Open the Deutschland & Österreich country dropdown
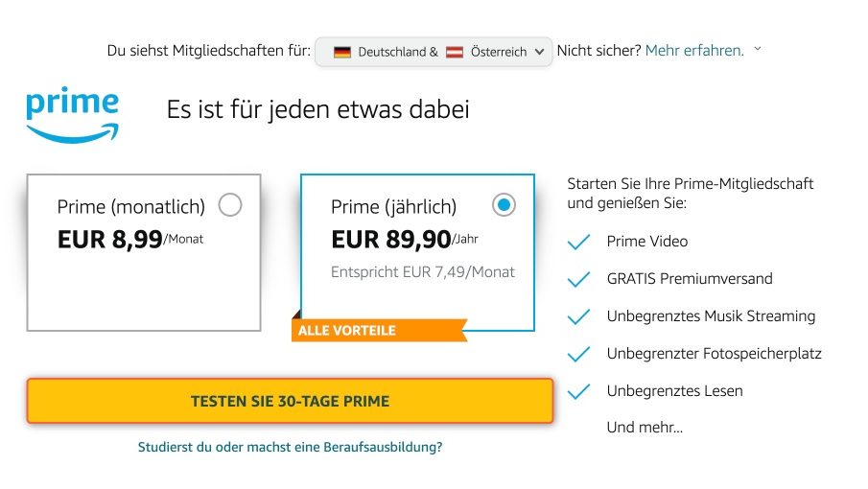The height and width of the screenshot is (489, 868). pos(434,52)
